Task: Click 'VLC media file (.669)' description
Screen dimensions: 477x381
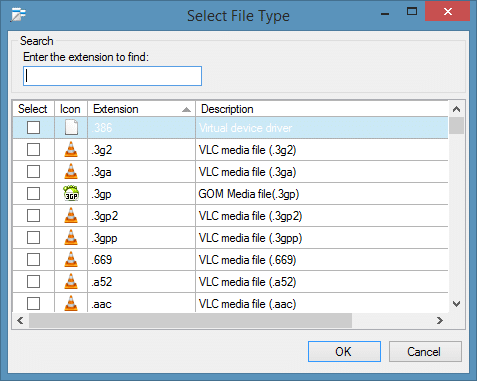Action: 247,260
